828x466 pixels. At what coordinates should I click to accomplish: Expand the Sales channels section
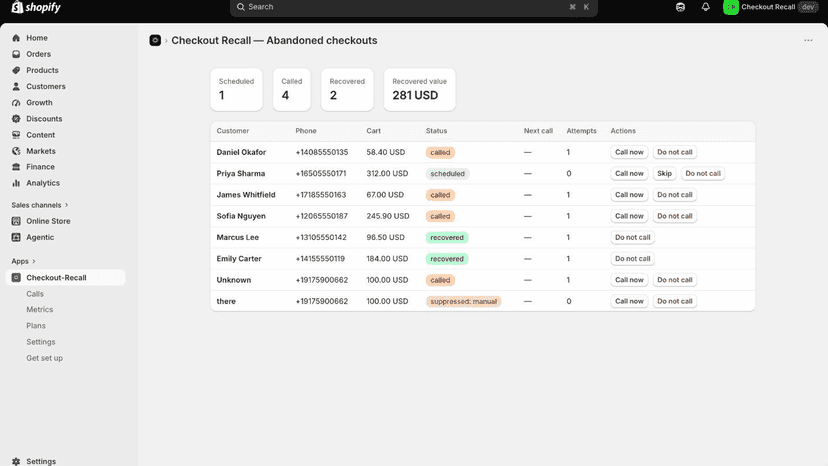(x=40, y=205)
